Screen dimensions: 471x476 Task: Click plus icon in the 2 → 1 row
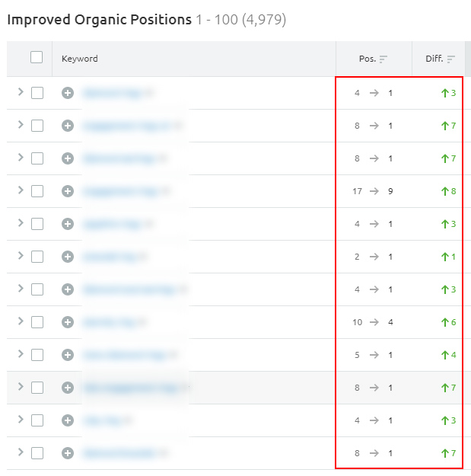[x=68, y=257]
